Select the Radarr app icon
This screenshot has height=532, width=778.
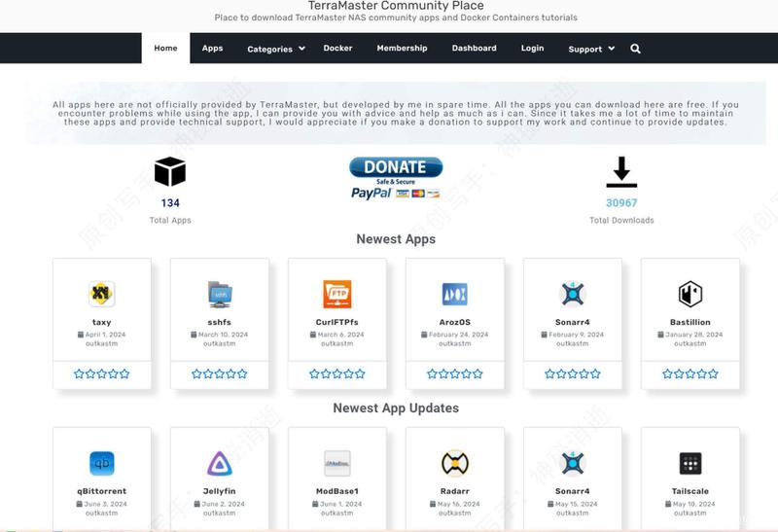(x=454, y=463)
